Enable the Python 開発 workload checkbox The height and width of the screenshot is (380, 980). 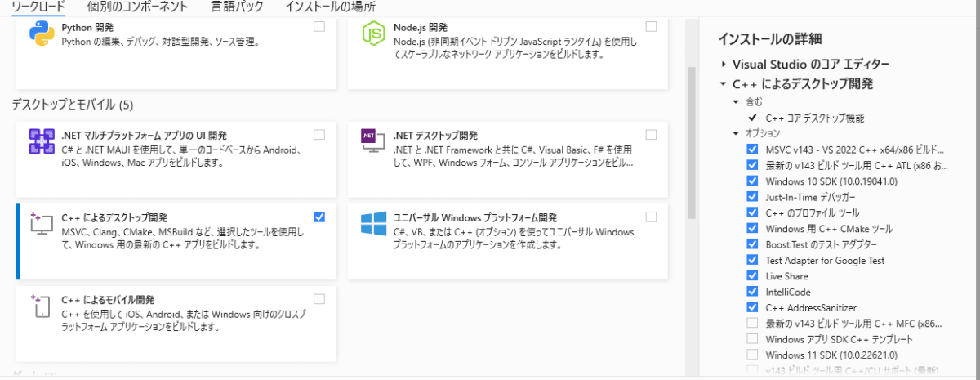point(319,27)
